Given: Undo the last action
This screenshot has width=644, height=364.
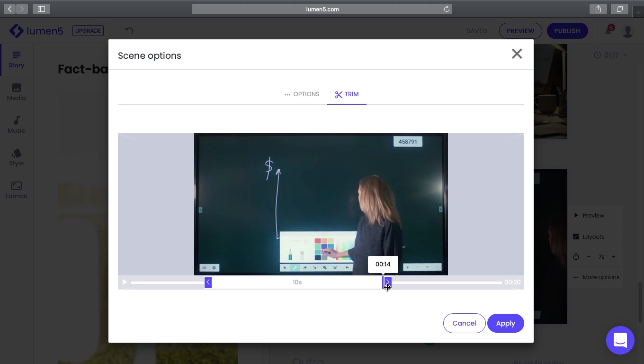Looking at the screenshot, I should click(x=129, y=31).
